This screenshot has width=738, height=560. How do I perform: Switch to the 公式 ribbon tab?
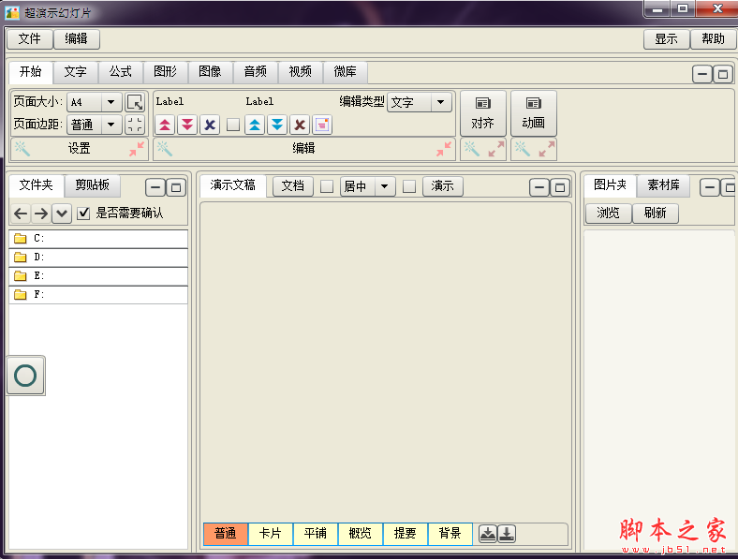121,72
